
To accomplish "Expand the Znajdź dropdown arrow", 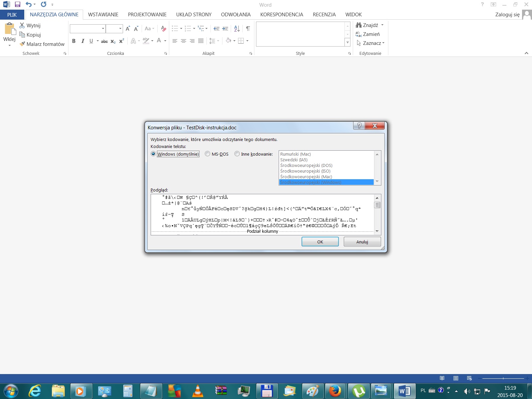I will pos(382,25).
